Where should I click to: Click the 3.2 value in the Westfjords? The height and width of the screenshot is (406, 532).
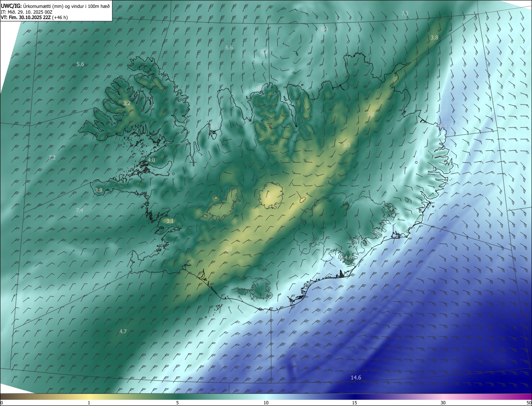point(127,103)
